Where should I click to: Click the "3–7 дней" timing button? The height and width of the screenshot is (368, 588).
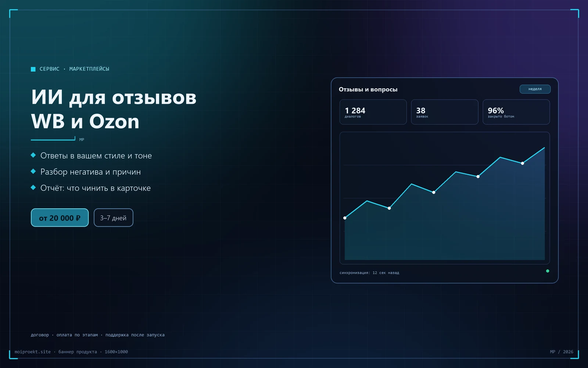click(x=113, y=217)
